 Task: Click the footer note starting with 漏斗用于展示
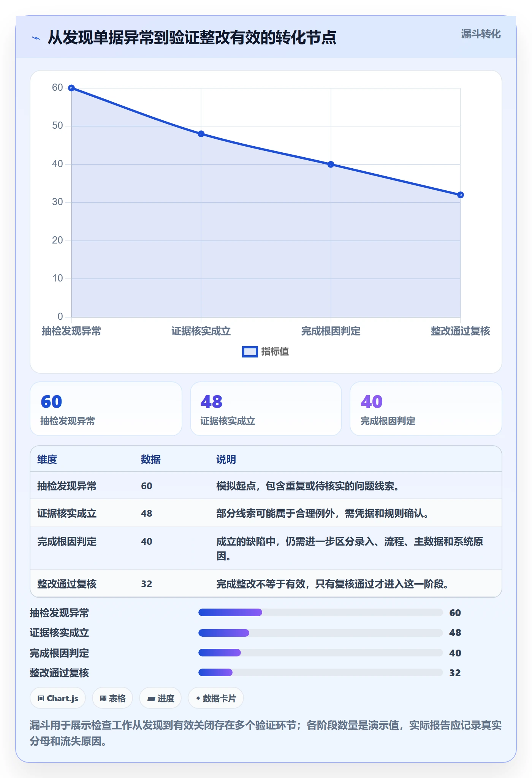266,733
